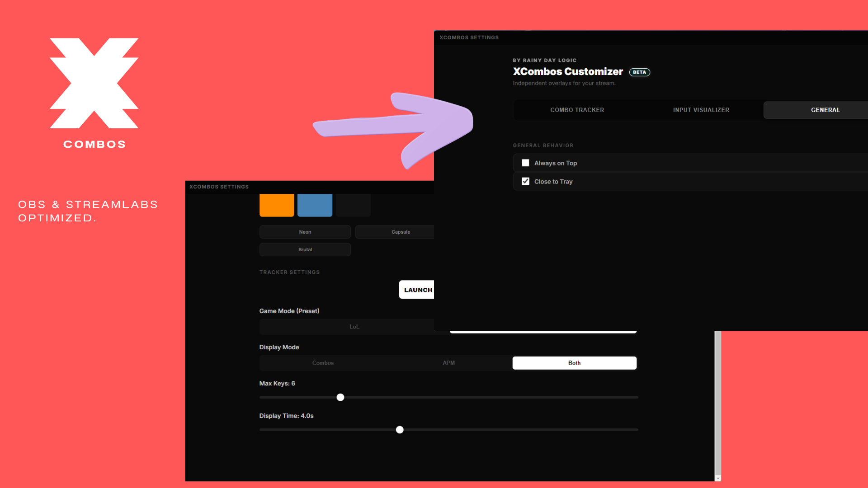Click the Display Time slider handle
The image size is (868, 488).
[x=400, y=430]
